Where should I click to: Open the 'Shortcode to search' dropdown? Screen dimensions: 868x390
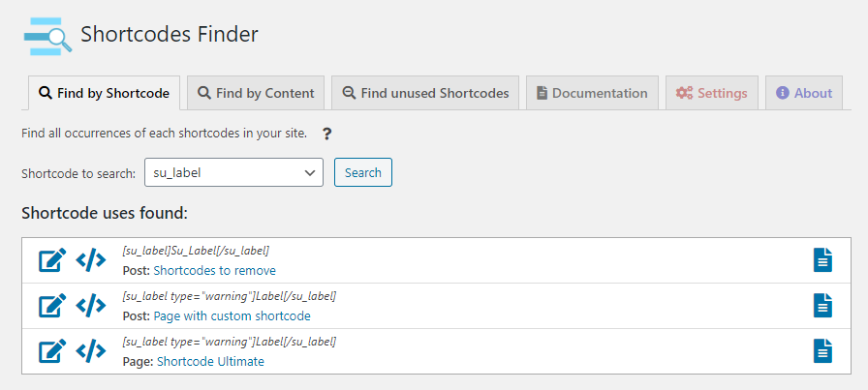point(233,173)
